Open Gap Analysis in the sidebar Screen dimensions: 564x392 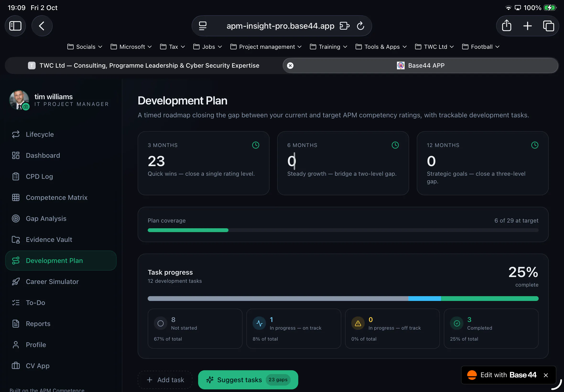61,219
